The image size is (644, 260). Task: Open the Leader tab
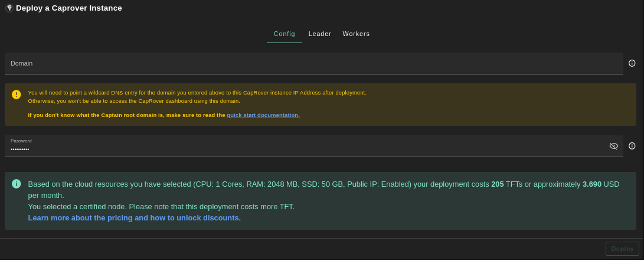[x=320, y=34]
